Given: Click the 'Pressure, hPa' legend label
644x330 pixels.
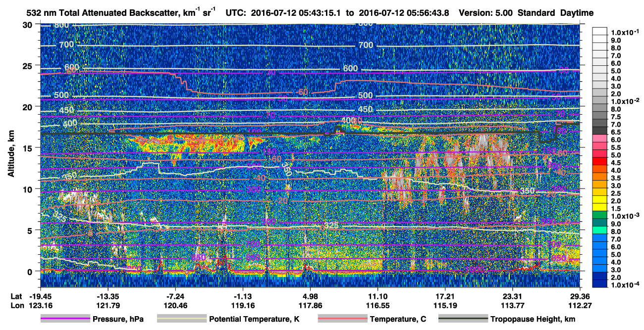Looking at the screenshot, I should click(118, 320).
